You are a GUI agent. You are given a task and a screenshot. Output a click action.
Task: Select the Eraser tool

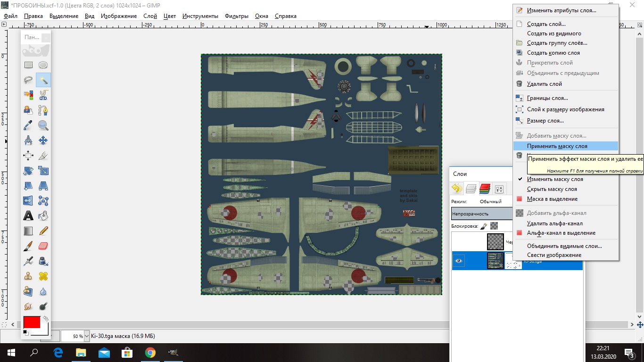43,246
